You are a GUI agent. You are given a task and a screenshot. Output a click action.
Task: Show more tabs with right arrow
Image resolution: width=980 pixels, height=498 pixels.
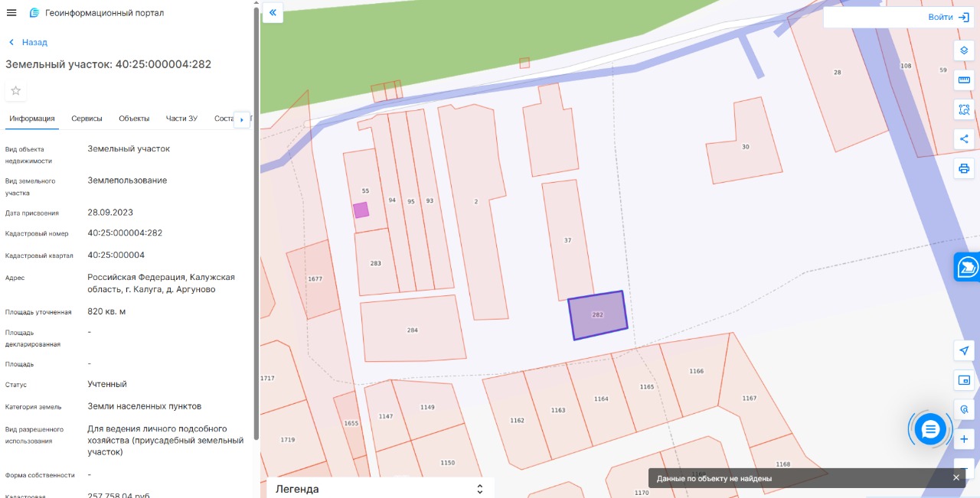[242, 119]
